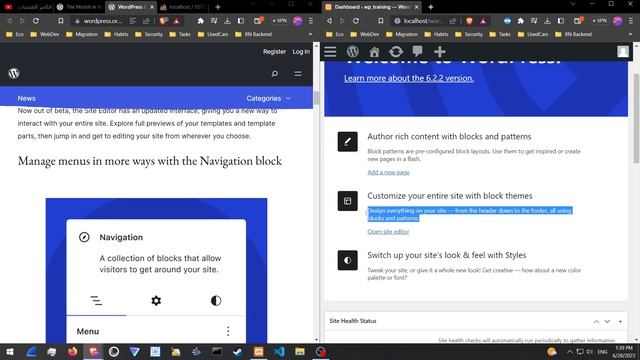Bookmark the wordpress.org page

click(x=61, y=20)
